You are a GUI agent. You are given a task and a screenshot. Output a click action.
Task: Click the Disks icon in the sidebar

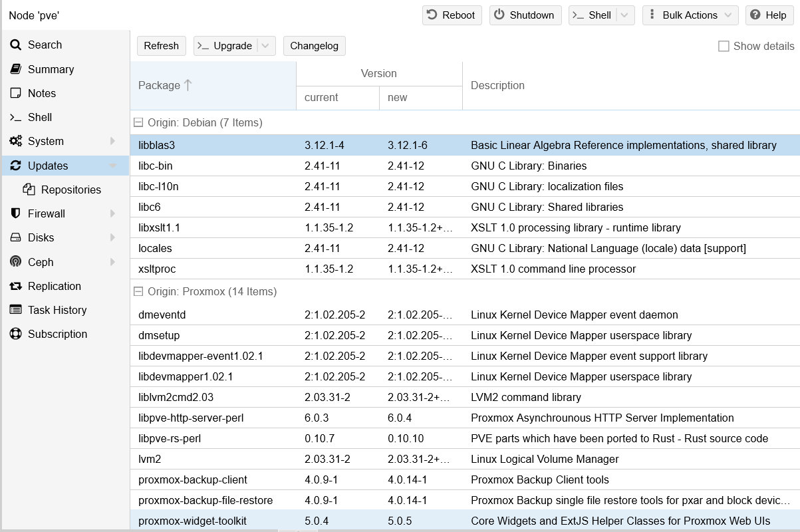(16, 237)
